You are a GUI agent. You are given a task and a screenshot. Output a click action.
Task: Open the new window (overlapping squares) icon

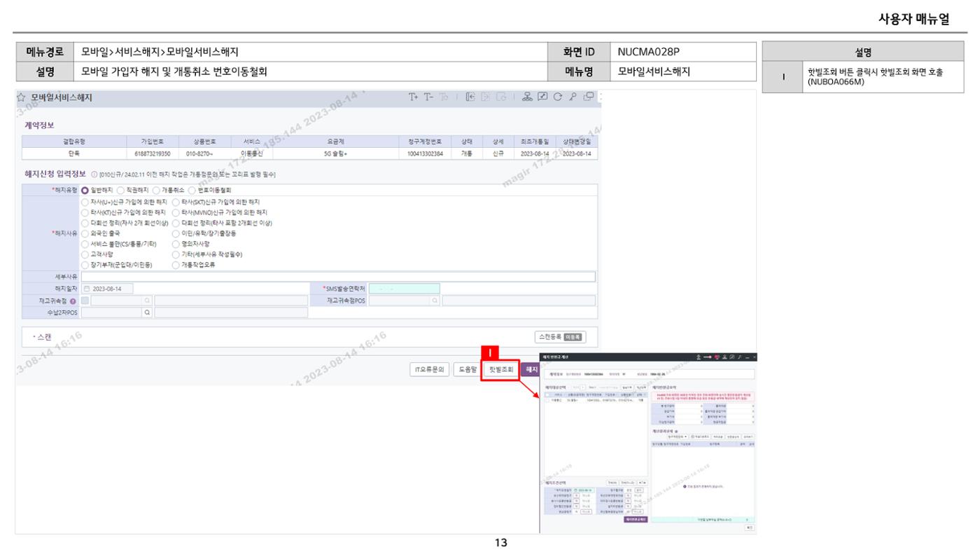587,98
